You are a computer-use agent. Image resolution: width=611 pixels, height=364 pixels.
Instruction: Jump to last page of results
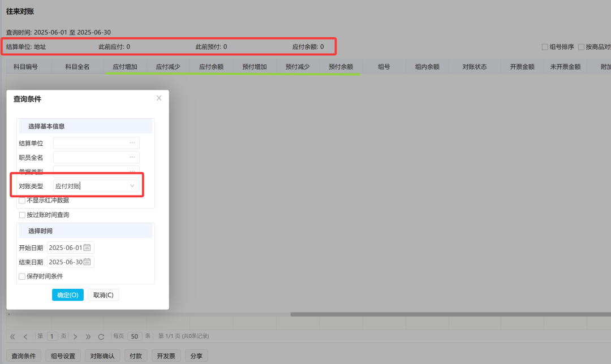tap(88, 336)
